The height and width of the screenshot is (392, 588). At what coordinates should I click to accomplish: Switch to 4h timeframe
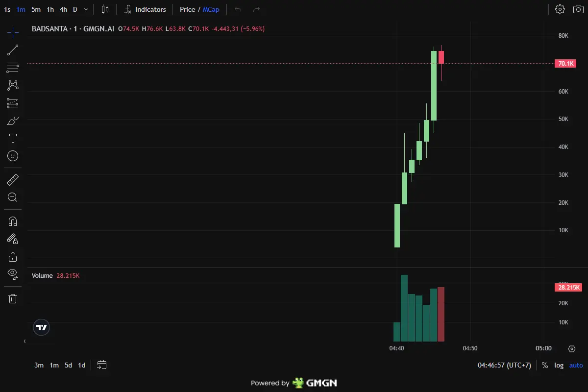click(x=63, y=9)
